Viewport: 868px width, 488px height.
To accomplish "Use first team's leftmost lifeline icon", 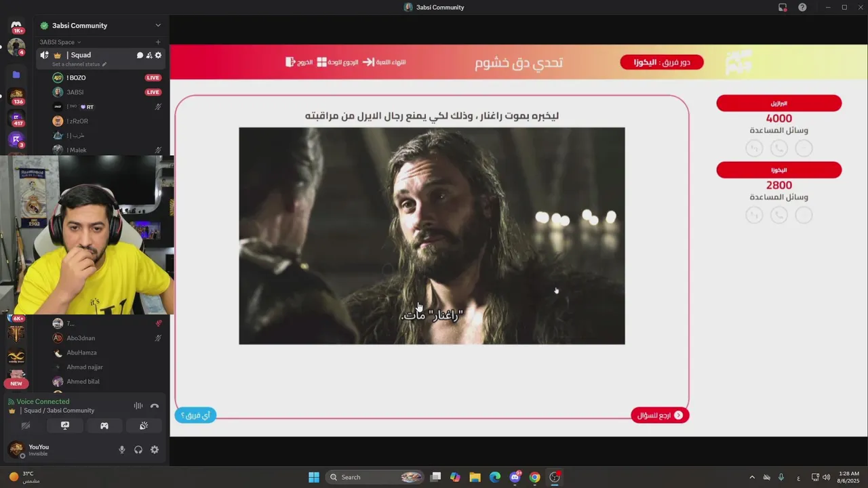I will 754,148.
